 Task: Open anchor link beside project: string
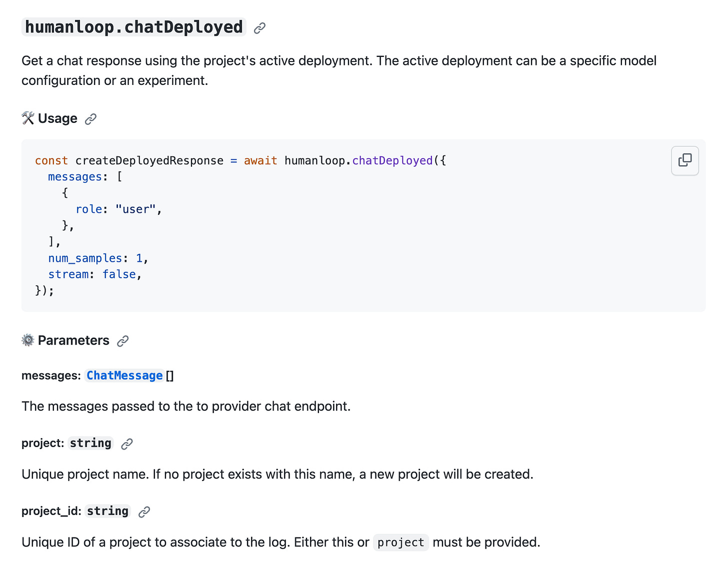[127, 444]
